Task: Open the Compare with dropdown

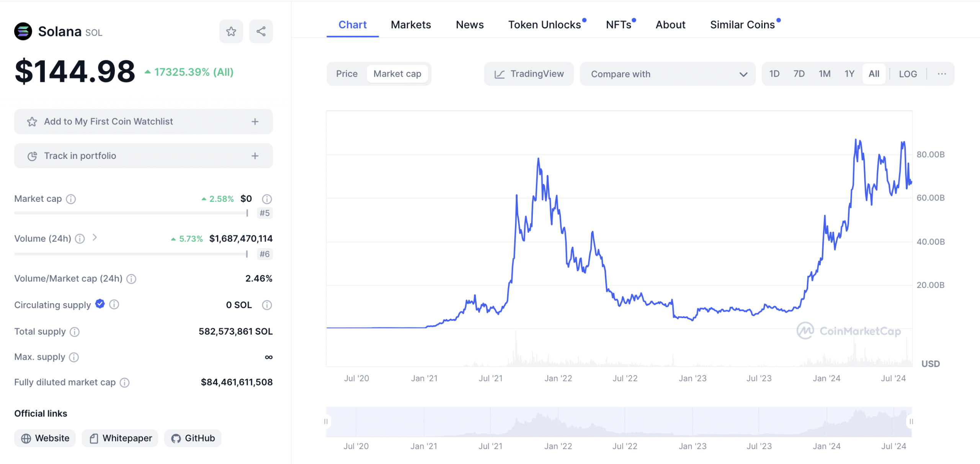Action: [x=668, y=74]
